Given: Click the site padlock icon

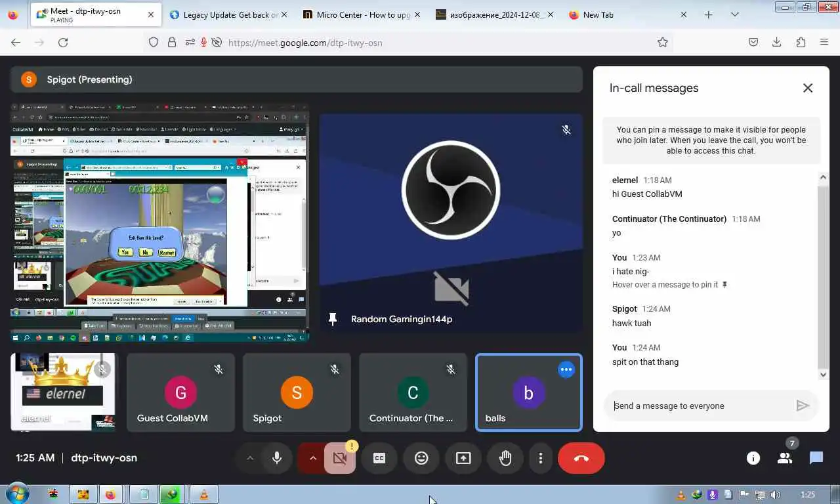Looking at the screenshot, I should [x=172, y=42].
